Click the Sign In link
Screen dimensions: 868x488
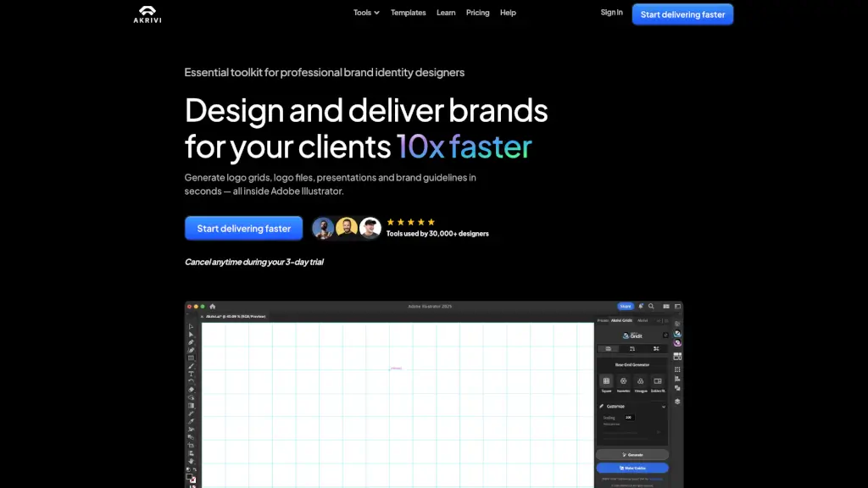pos(611,13)
